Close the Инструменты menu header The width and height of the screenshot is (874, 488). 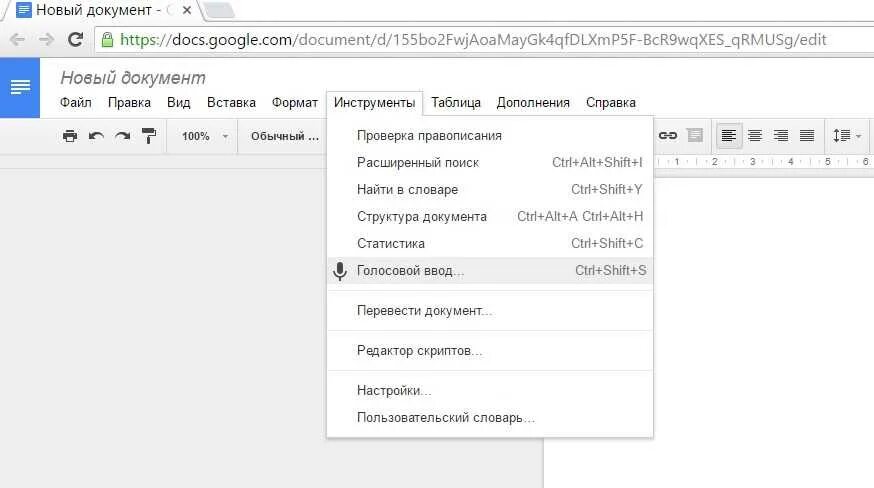pyautogui.click(x=375, y=103)
